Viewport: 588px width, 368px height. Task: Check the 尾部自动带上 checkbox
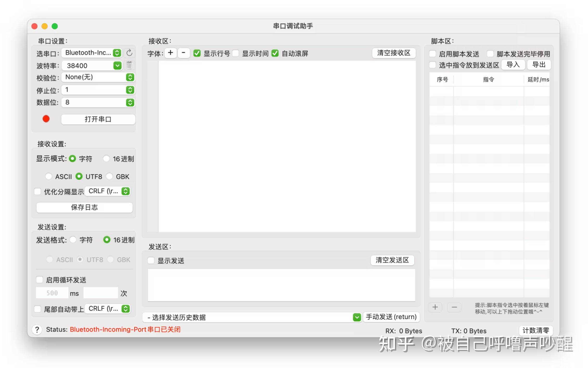[38, 309]
